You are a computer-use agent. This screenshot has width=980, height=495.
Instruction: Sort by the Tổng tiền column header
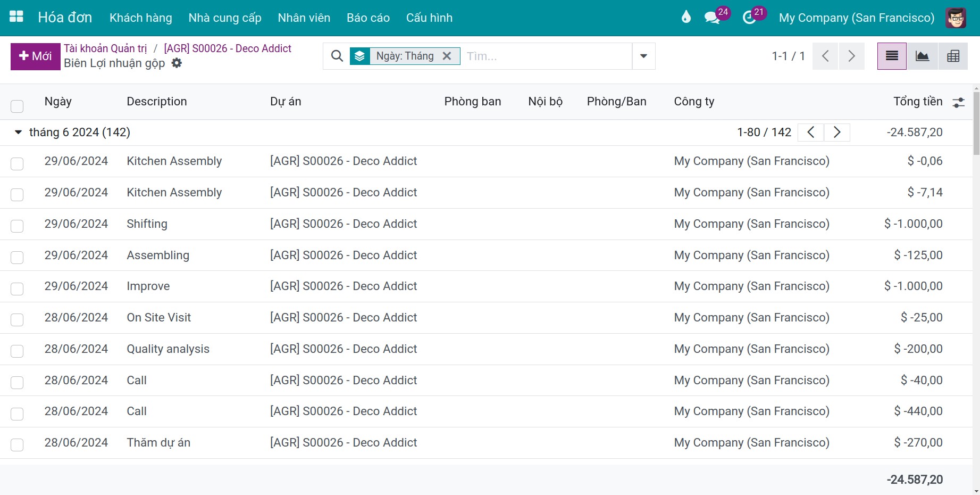click(x=918, y=102)
